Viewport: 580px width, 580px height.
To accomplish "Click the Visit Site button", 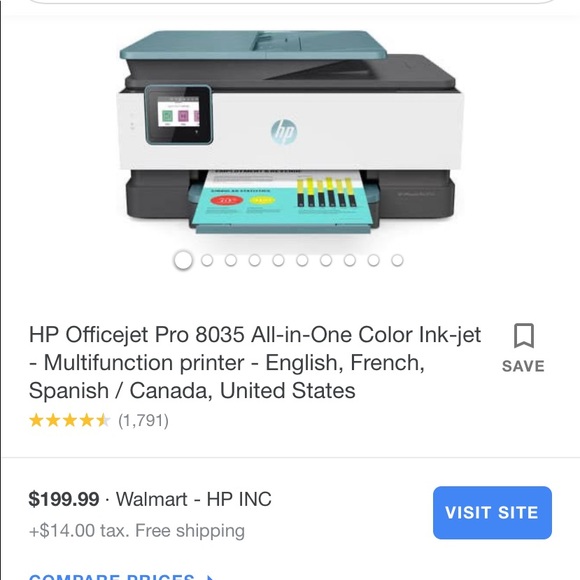I will click(492, 512).
